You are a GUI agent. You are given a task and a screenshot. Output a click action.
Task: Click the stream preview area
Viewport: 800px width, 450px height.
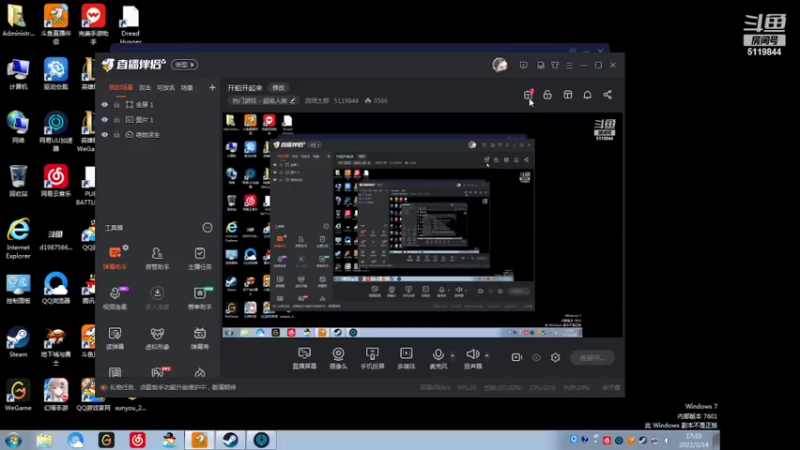point(422,225)
